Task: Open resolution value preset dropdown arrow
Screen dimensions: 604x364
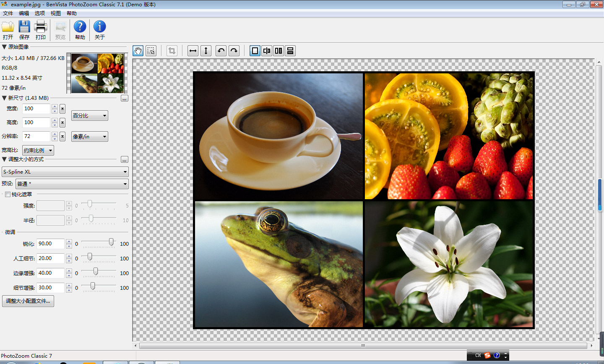Action: point(62,137)
